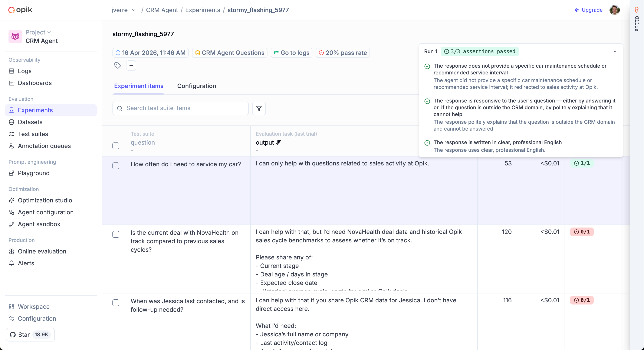This screenshot has height=350, width=644.
Task: Open the Datasets panel
Action: tap(30, 122)
